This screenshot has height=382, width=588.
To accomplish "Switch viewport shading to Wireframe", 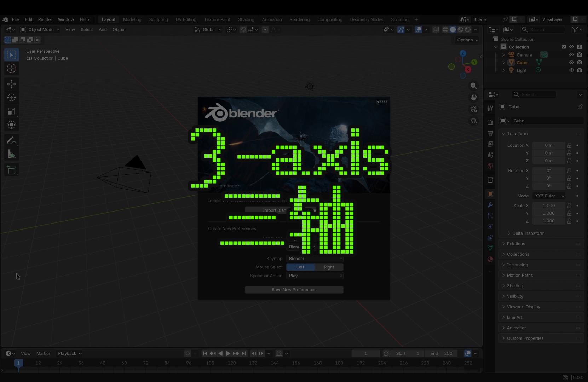I will tap(445, 30).
